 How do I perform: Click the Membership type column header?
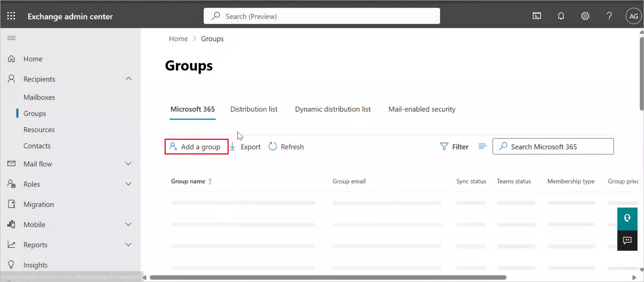coord(571,181)
